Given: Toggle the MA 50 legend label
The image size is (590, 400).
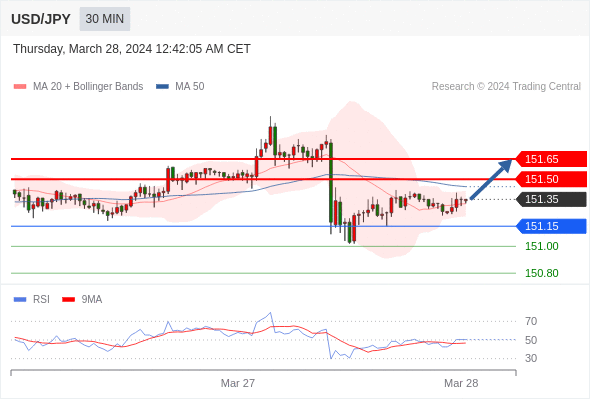Looking at the screenshot, I should click(x=190, y=87).
